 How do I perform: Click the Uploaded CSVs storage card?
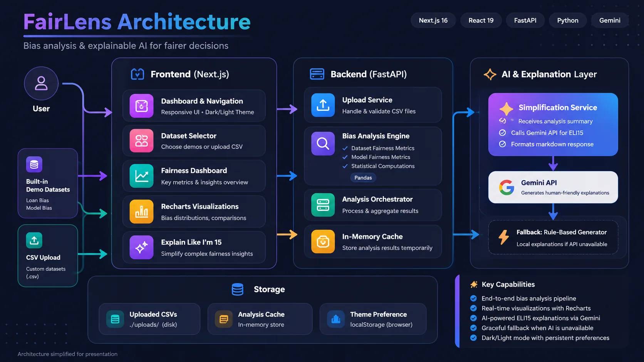tap(149, 319)
